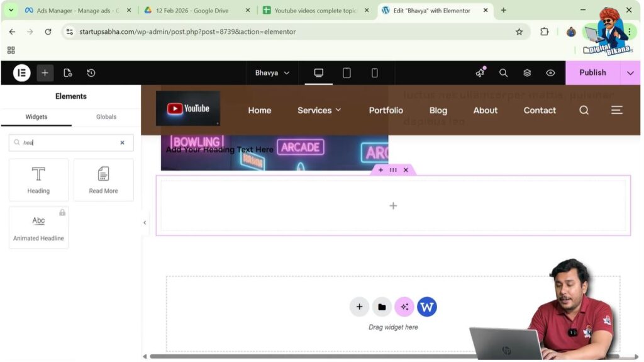The width and height of the screenshot is (644, 362).
Task: Open the Finder search magnifier icon
Action: [504, 73]
